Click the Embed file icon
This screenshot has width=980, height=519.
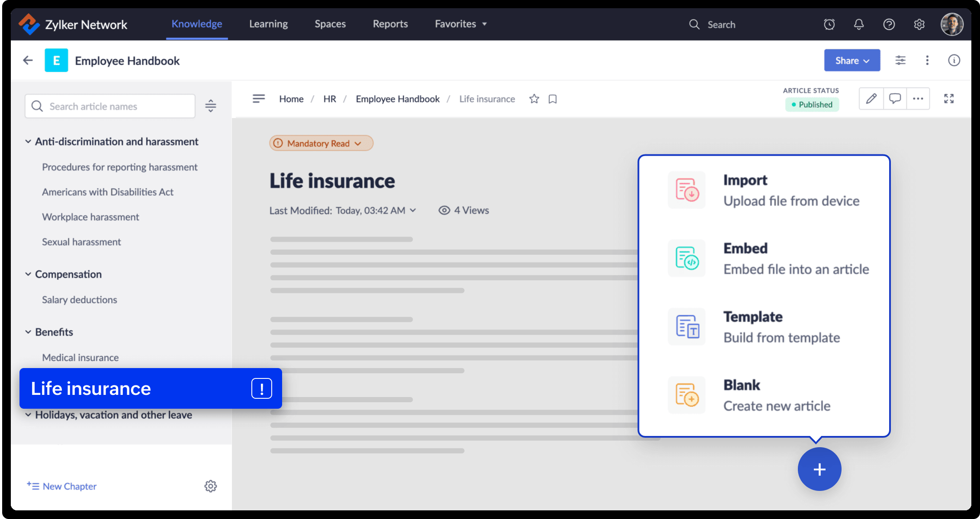[686, 258]
